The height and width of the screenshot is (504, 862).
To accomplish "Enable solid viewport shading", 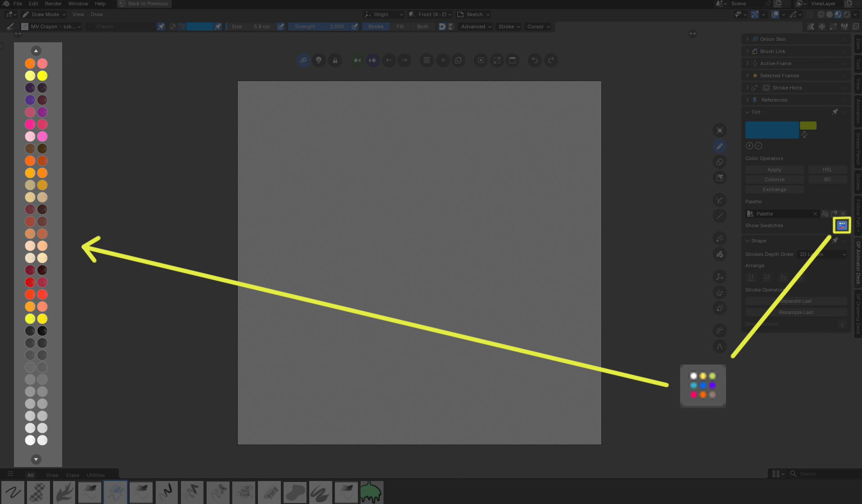I will pos(830,14).
